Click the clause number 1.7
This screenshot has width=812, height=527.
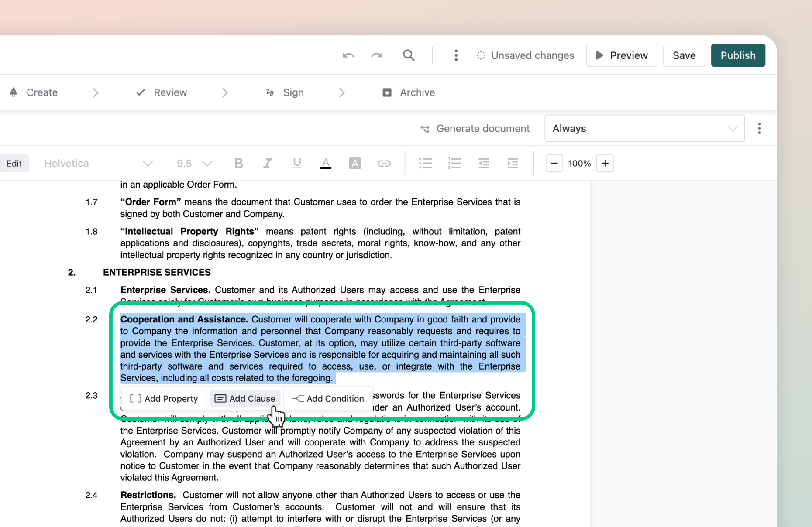(x=92, y=202)
